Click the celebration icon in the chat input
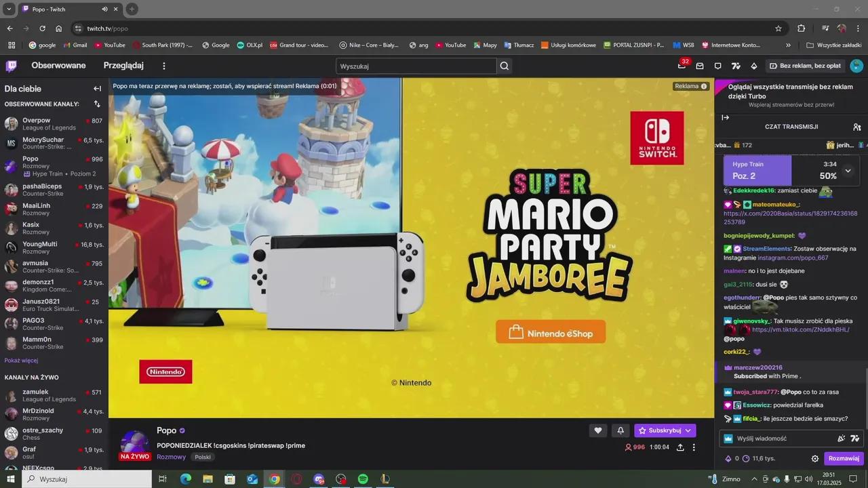This screenshot has width=868, height=488. (842, 439)
